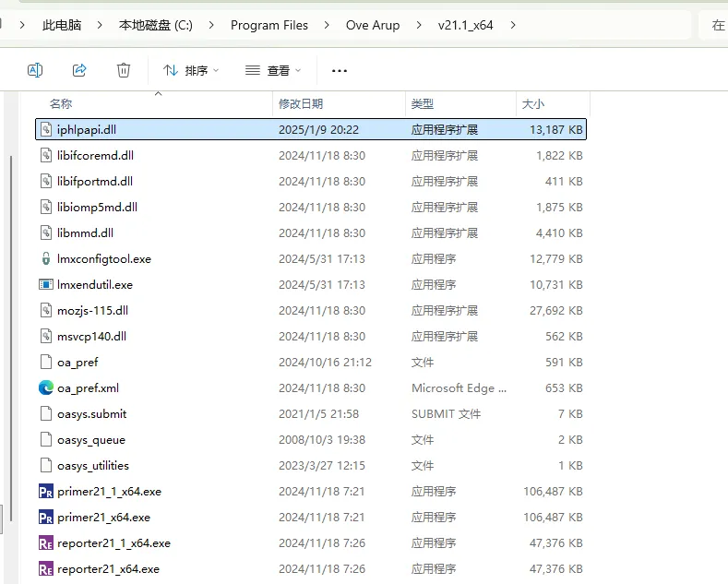Image resolution: width=728 pixels, height=584 pixels.
Task: Open the three-dots more options menu
Action: (340, 70)
